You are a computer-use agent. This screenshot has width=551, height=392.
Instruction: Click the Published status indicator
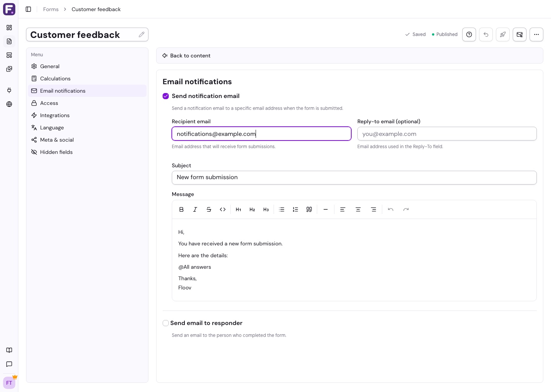(x=445, y=34)
